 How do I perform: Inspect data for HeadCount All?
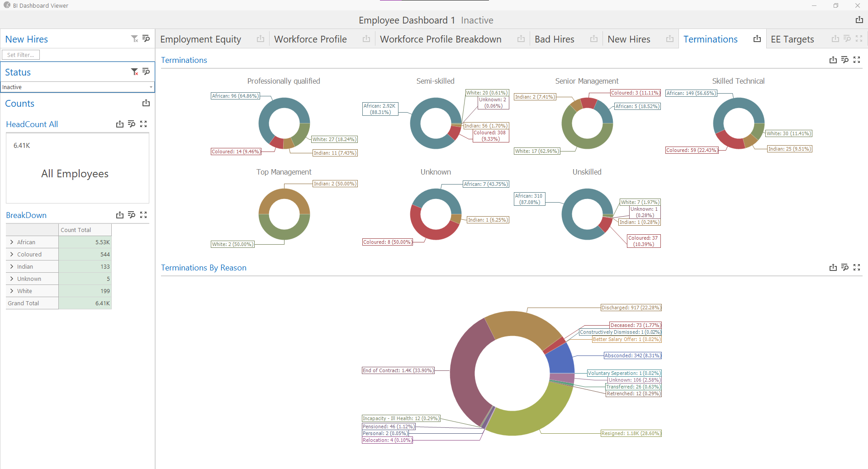click(132, 124)
